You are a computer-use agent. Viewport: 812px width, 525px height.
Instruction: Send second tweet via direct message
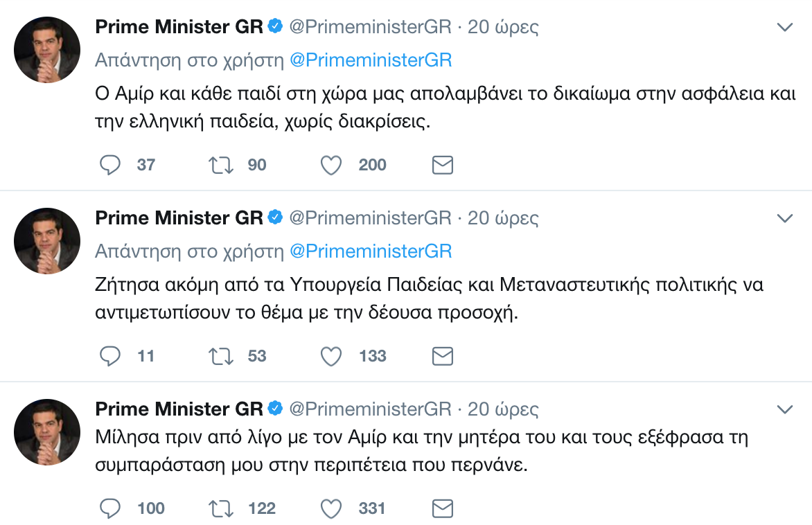tap(443, 356)
